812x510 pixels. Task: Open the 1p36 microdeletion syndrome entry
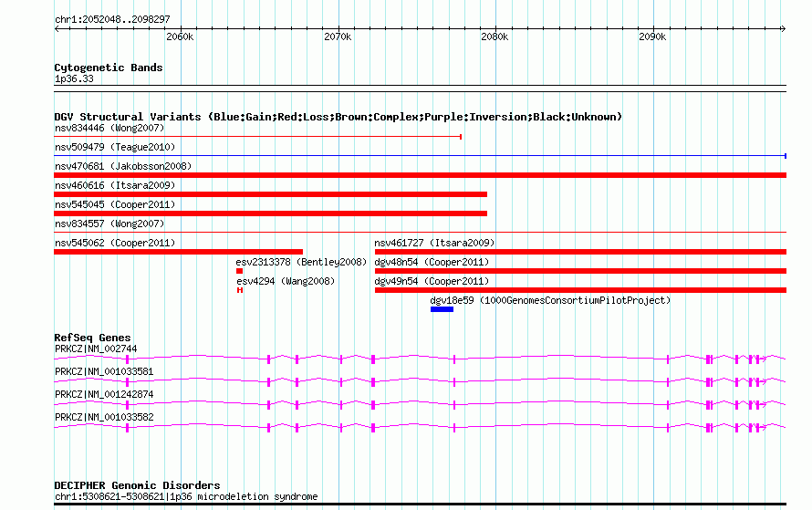186,496
